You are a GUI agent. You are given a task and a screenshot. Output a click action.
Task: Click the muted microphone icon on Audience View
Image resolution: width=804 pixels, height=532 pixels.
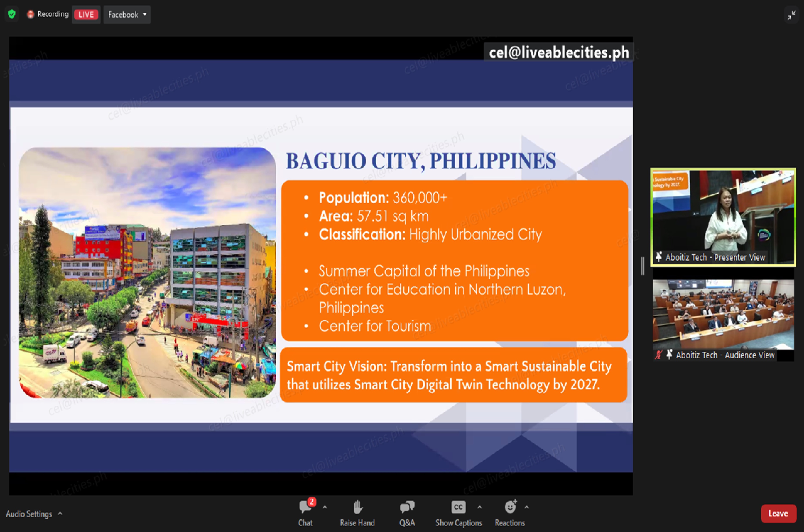658,355
